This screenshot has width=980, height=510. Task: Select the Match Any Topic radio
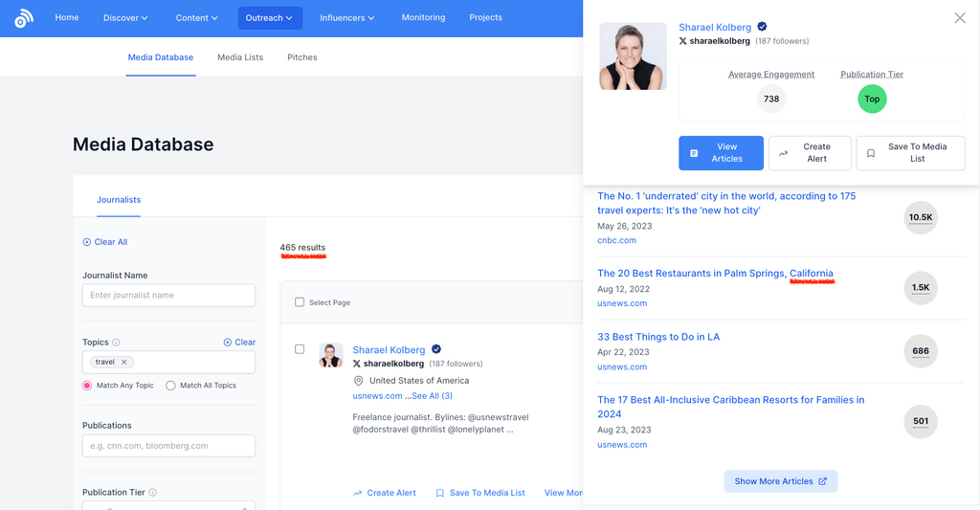[x=87, y=386]
